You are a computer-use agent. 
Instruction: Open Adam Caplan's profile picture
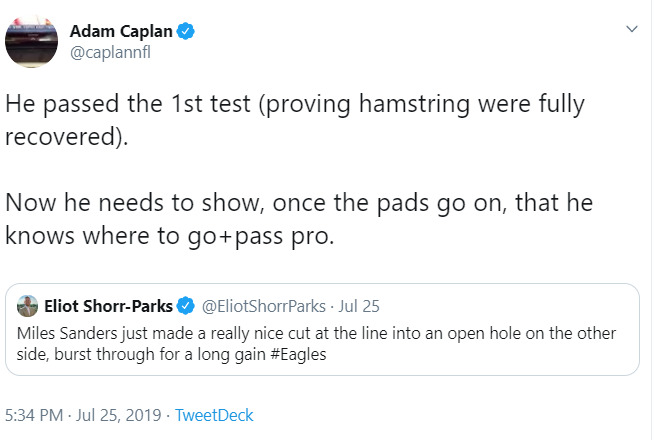tap(32, 42)
